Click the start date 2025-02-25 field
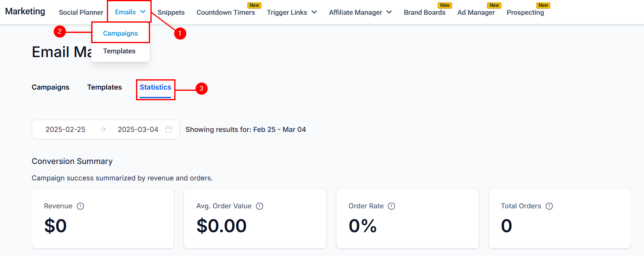Viewport: 644px width, 256px height. (x=65, y=129)
